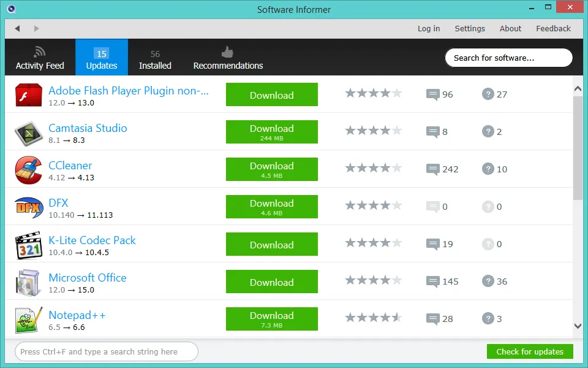
Task: Click the Adobe Flash Player red icon
Action: coord(29,95)
